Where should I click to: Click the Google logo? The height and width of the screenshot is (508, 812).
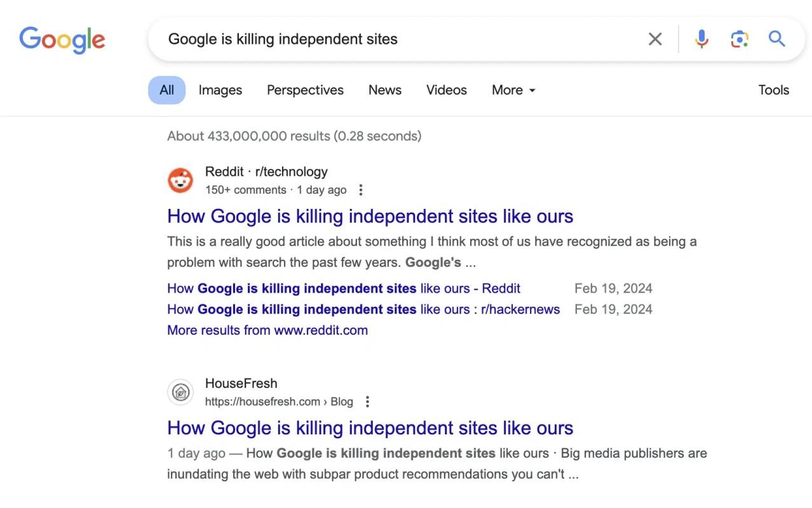(x=62, y=39)
